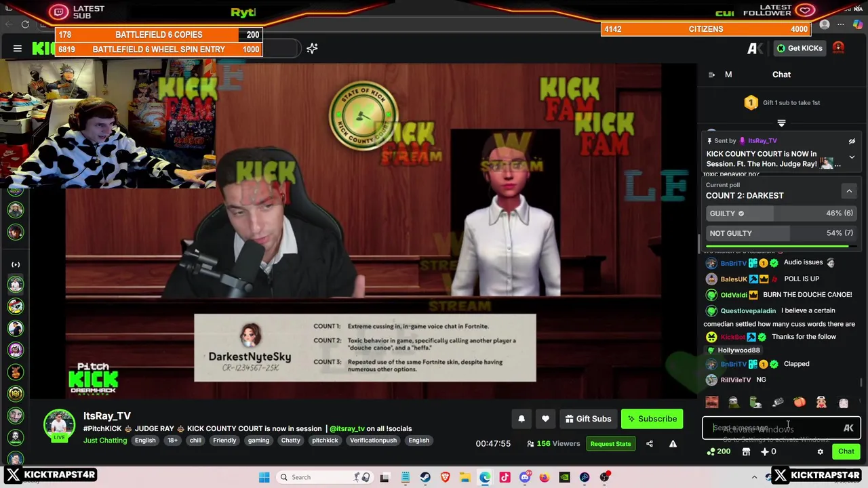Viewport: 868px width, 488px height.
Task: Open Discord from the taskbar
Action: click(x=525, y=477)
